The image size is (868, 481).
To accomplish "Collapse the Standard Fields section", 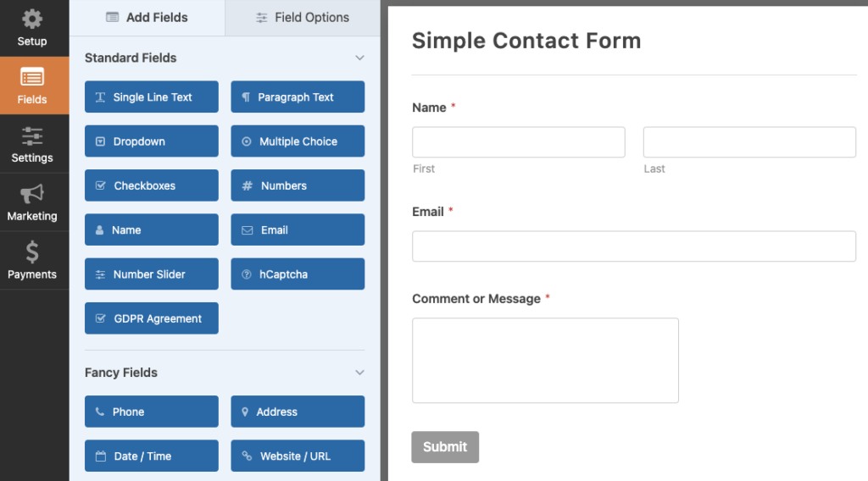I will (x=359, y=58).
